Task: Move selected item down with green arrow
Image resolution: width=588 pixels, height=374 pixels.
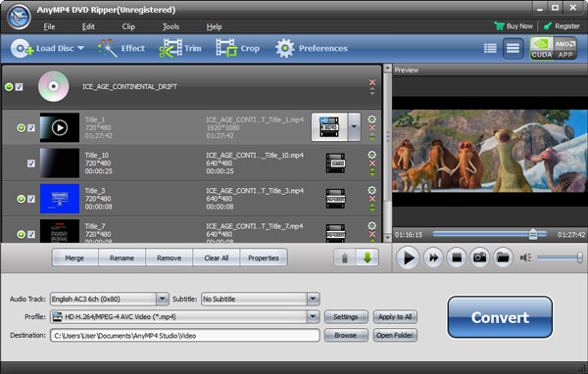Action: (x=367, y=257)
